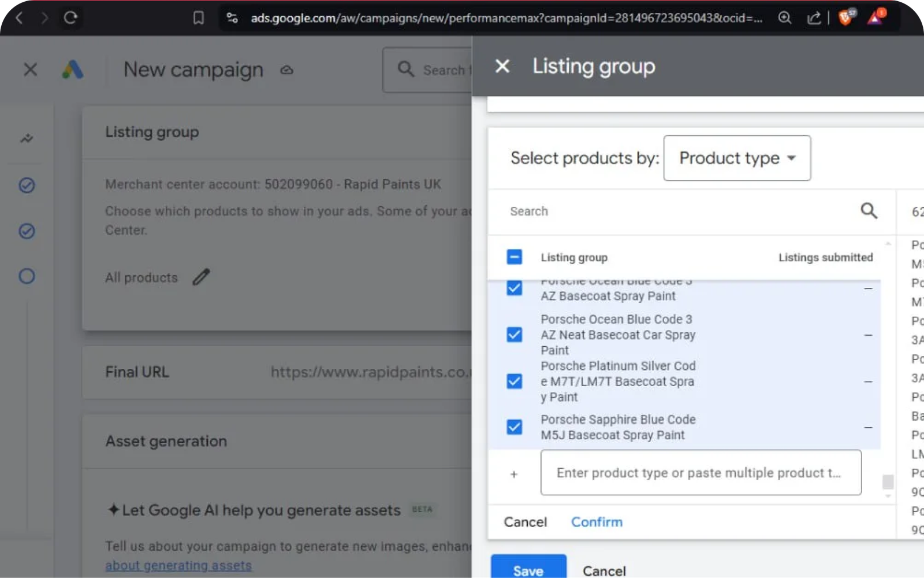This screenshot has height=578, width=924.
Task: Select Porsche Platinum Silver Code row text
Action: click(x=618, y=381)
